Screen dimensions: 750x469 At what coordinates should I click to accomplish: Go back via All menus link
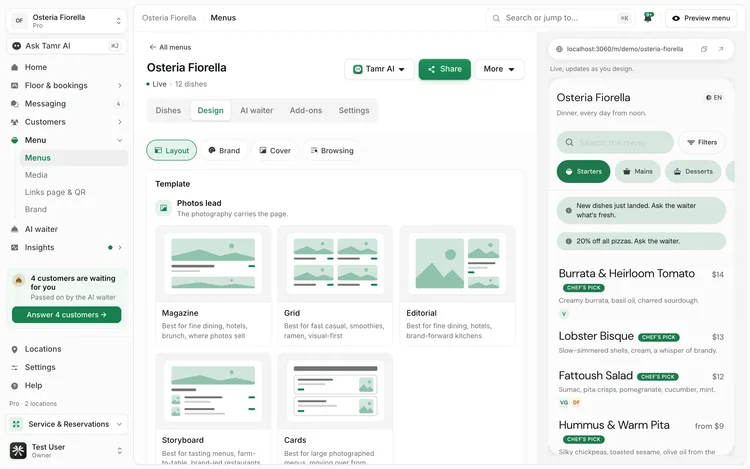170,47
